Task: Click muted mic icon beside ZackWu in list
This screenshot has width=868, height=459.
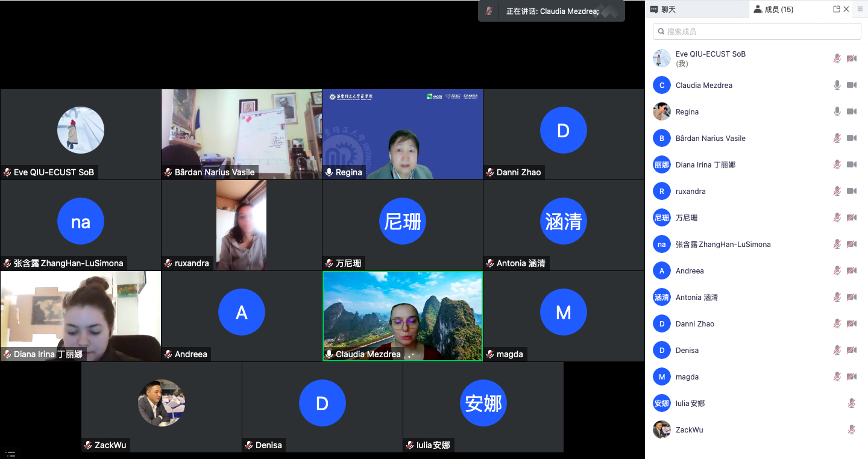Action: [852, 430]
